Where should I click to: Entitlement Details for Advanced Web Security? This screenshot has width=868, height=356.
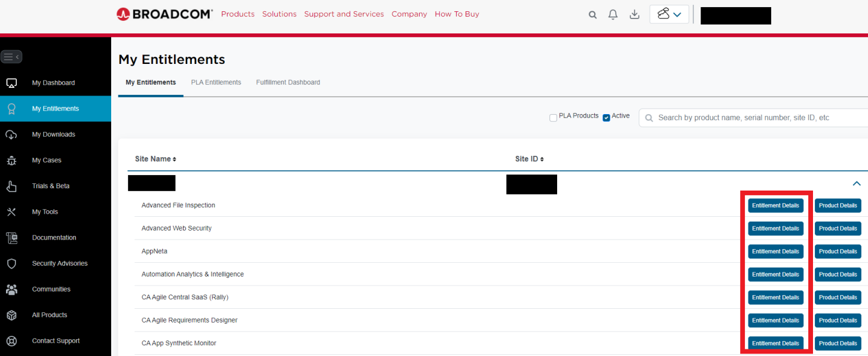coord(775,229)
